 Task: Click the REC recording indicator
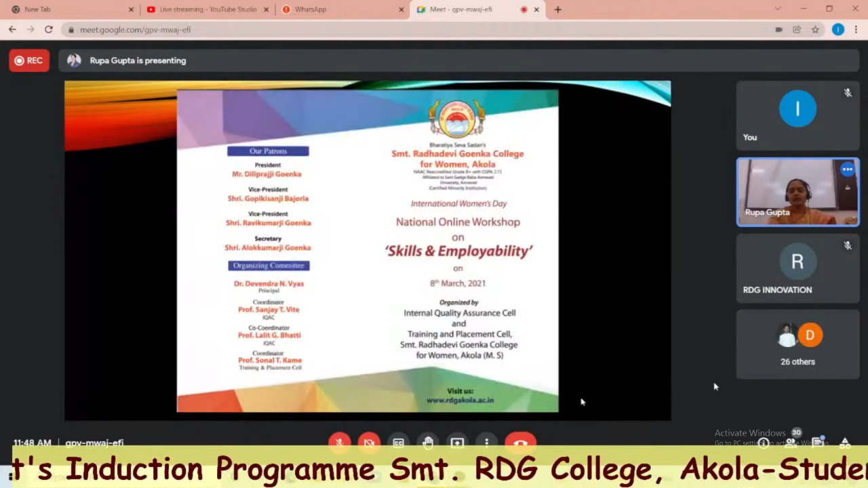point(29,60)
